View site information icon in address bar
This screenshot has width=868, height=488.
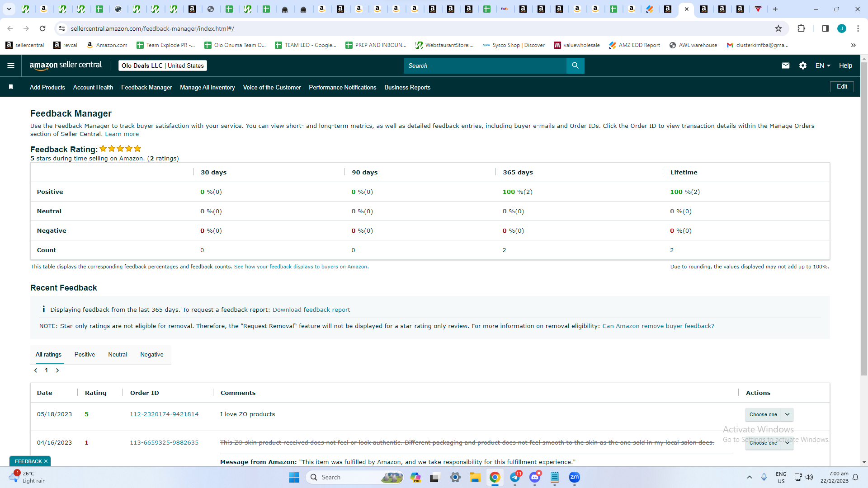coord(62,28)
